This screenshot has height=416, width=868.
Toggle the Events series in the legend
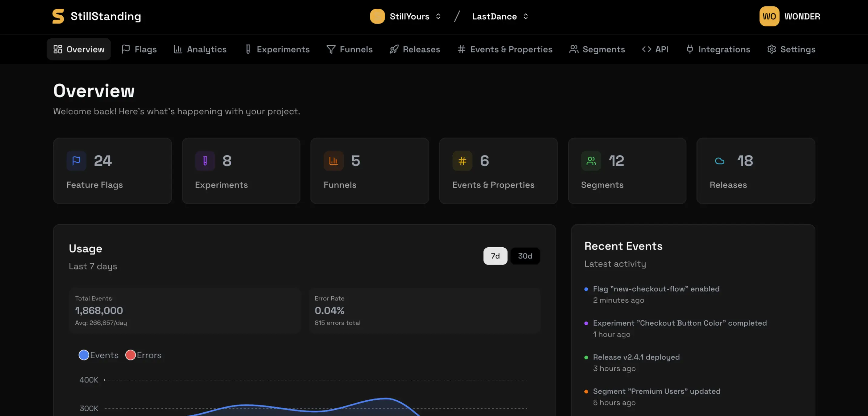click(98, 355)
